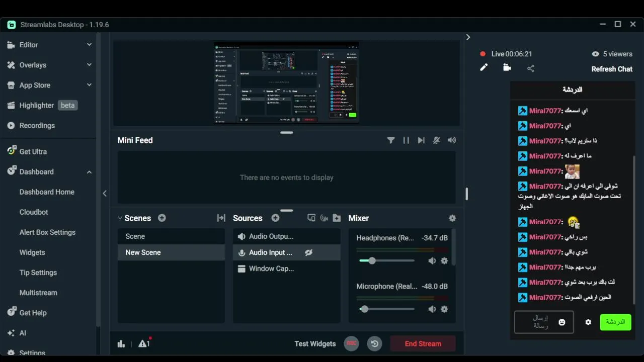Click the Mini Feed speaker volume icon
Screen dimensions: 644x362
pos(452,140)
